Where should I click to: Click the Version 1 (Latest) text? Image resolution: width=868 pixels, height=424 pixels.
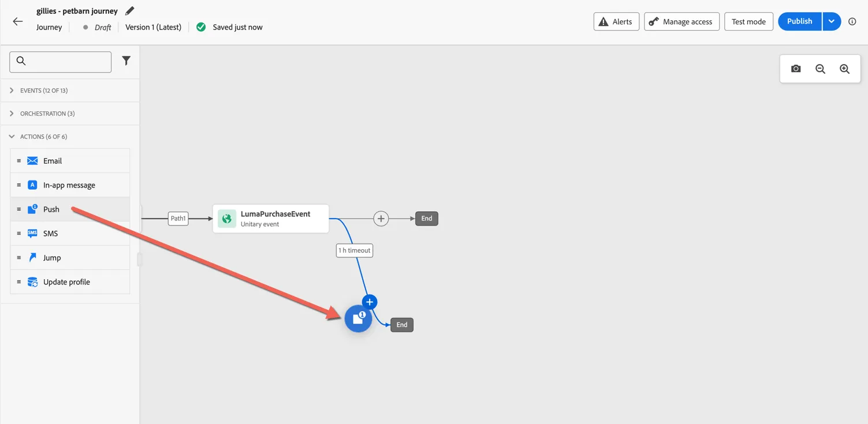pyautogui.click(x=153, y=27)
